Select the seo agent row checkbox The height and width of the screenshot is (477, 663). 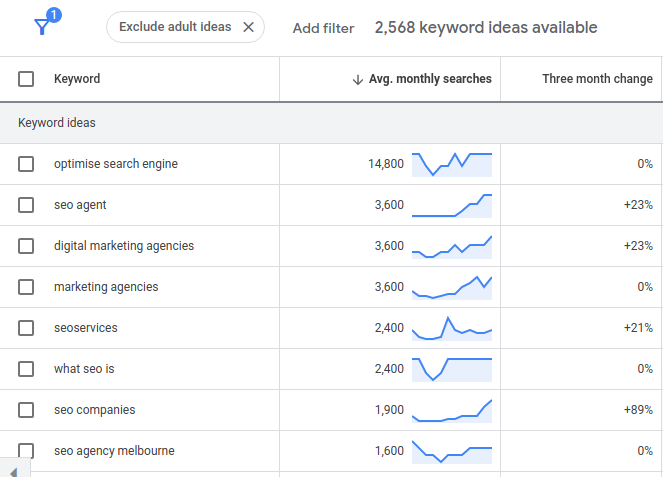[26, 205]
